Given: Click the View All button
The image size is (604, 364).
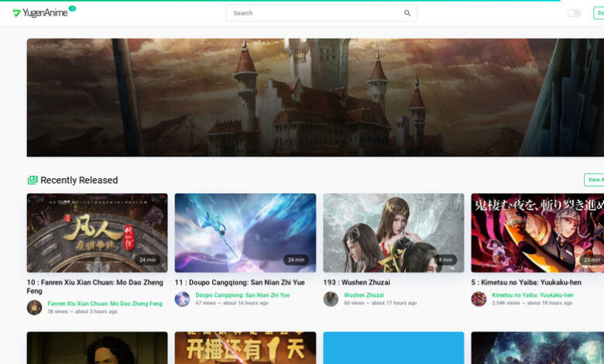Looking at the screenshot, I should [595, 180].
